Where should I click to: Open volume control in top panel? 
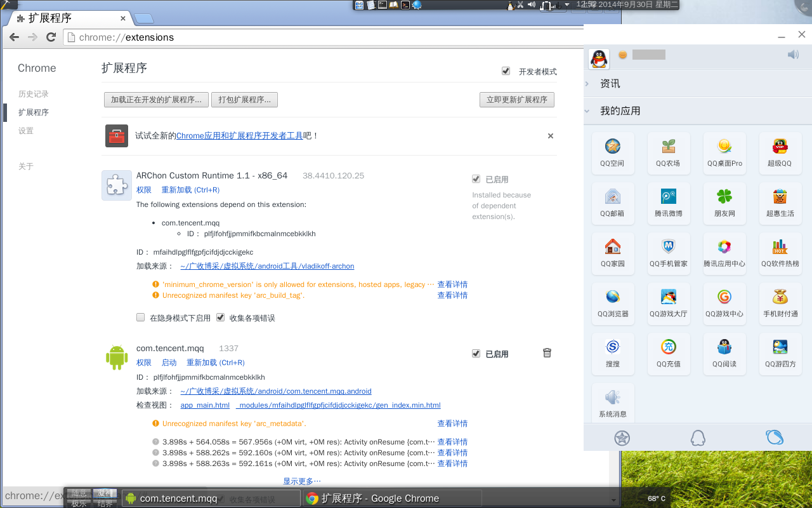point(531,4)
